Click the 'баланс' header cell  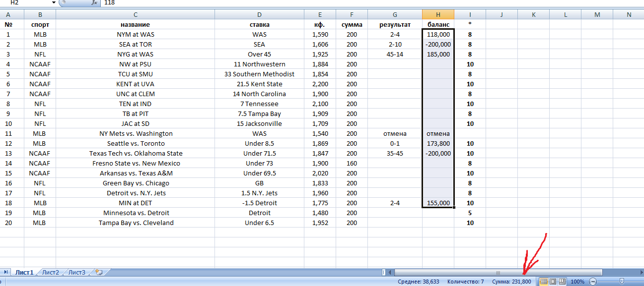click(x=438, y=24)
